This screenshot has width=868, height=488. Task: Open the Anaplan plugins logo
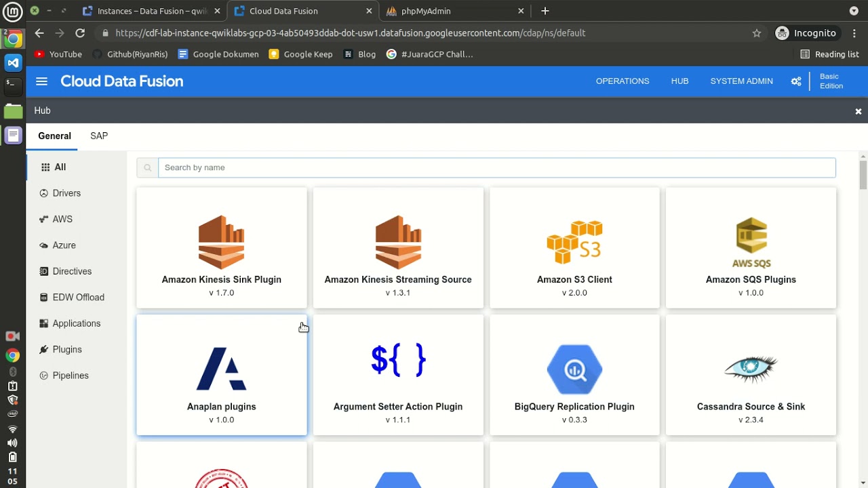(222, 369)
